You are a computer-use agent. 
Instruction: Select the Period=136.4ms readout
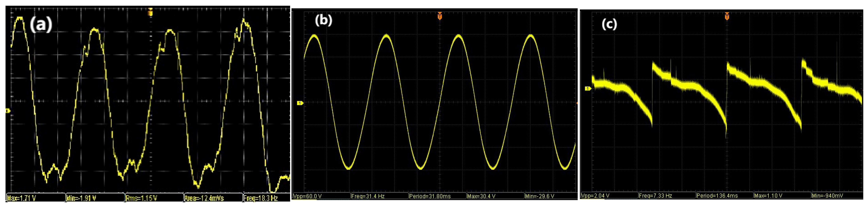pyautogui.click(x=724, y=195)
